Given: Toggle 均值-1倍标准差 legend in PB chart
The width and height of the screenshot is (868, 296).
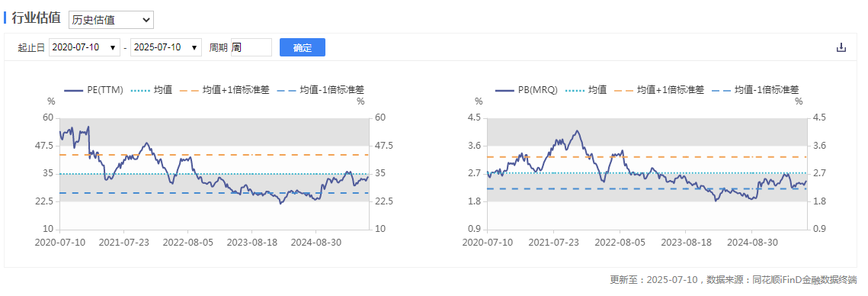Looking at the screenshot, I should point(757,89).
